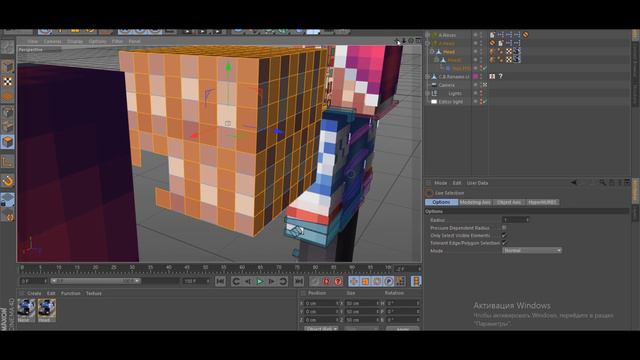Toggle point level animation dotted icon

pyautogui.click(x=400, y=281)
